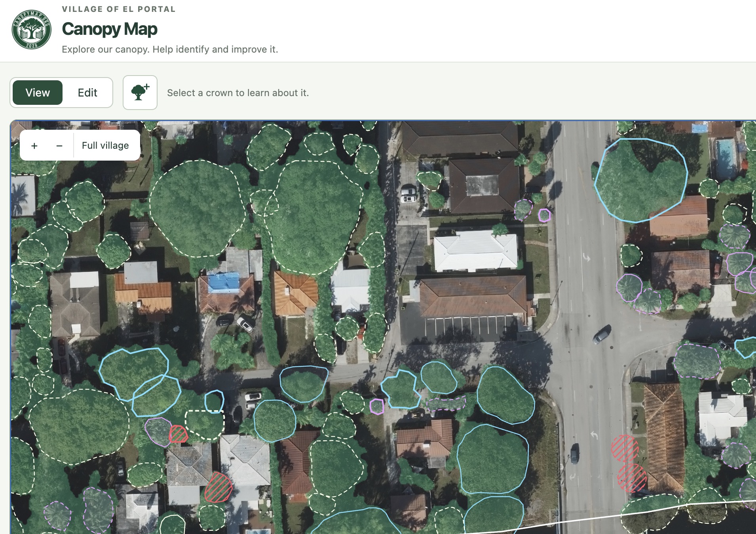Select the small purple hexagon crown near the sidewalk
756x534 pixels.
(544, 215)
